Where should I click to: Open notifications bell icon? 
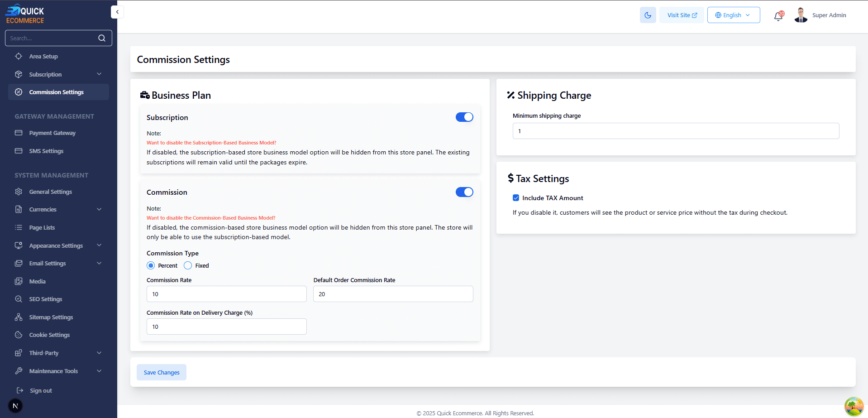click(x=778, y=16)
